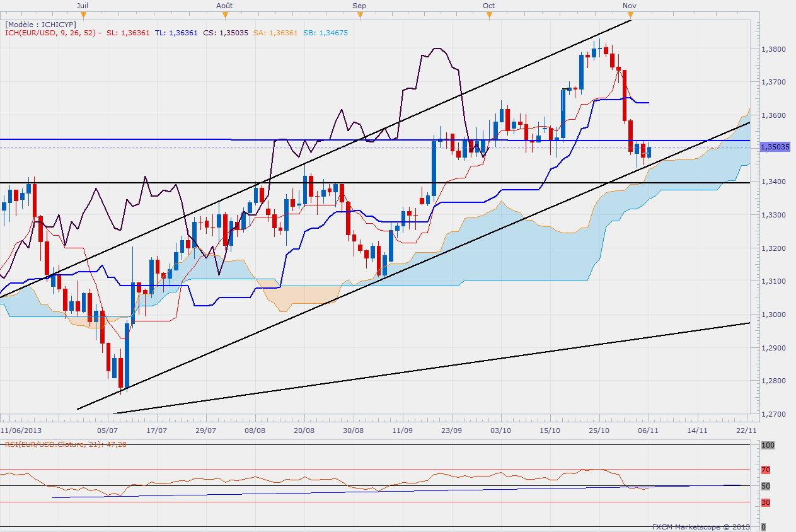Screen dimensions: 796x532
Task: Click the 1,3400 price axis label
Action: (x=772, y=182)
